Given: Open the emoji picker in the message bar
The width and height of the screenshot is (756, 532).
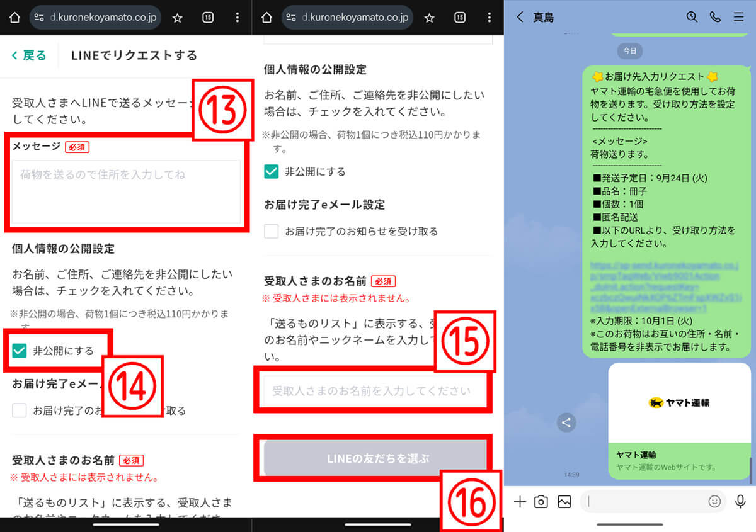Looking at the screenshot, I should [714, 501].
